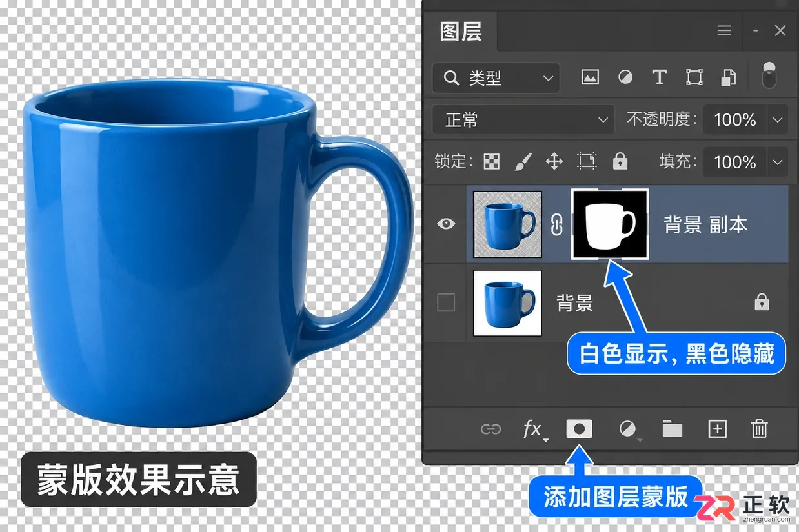Screen dimensions: 799x532
Task: Expand the 填充 slider arrow
Action: click(777, 162)
